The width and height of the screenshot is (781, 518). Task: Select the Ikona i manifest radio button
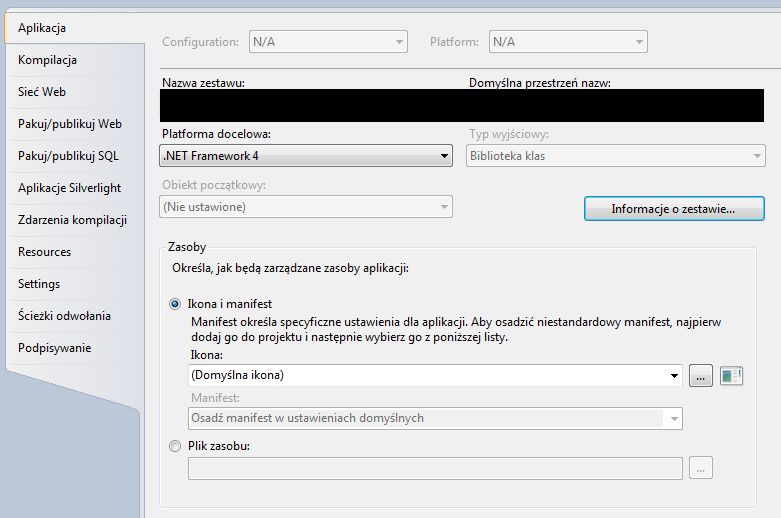[x=175, y=304]
